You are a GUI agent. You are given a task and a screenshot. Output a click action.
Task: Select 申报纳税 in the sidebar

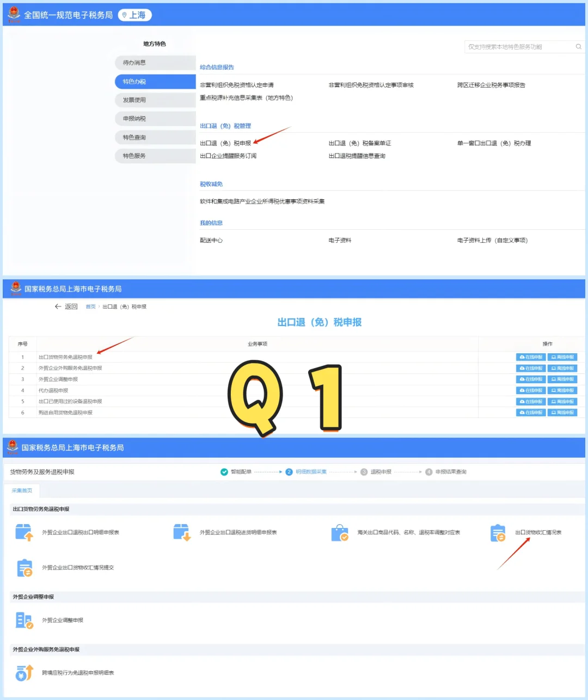pos(155,119)
